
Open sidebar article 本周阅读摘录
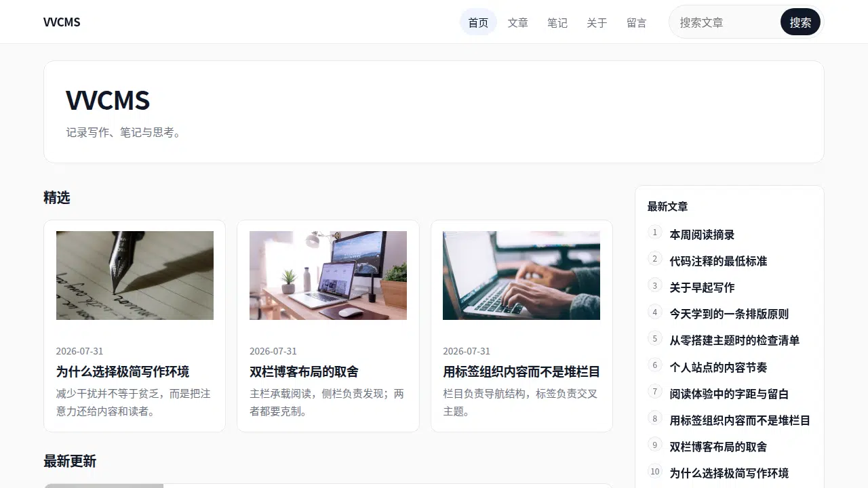tap(702, 235)
